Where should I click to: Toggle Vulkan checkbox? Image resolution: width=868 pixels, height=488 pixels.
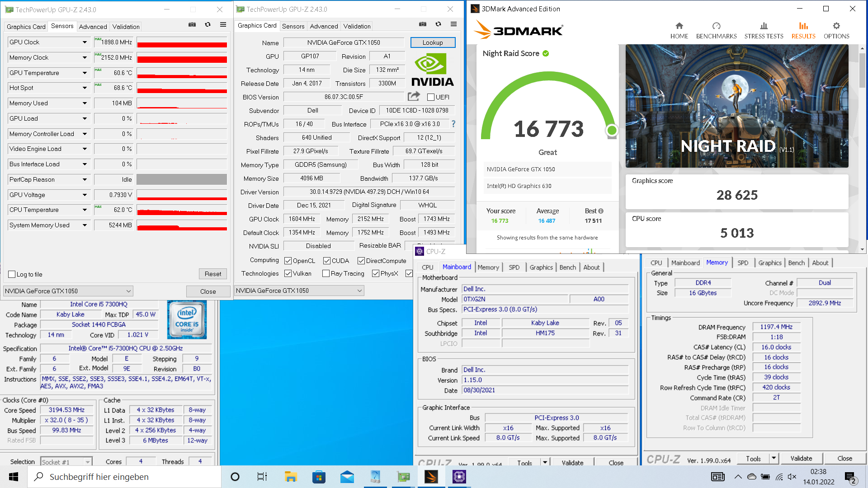coord(288,273)
